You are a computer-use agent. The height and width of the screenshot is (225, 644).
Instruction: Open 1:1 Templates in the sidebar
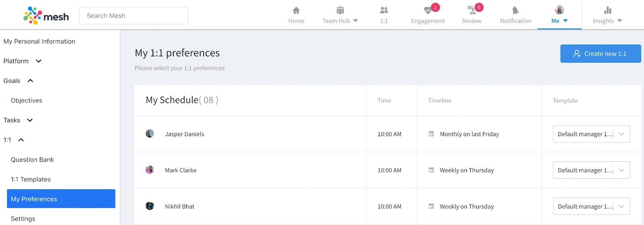click(31, 179)
